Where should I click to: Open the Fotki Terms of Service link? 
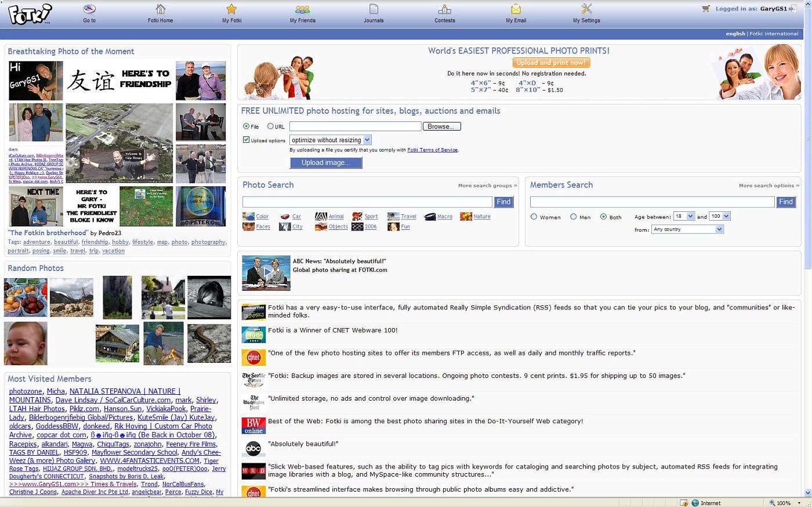432,150
